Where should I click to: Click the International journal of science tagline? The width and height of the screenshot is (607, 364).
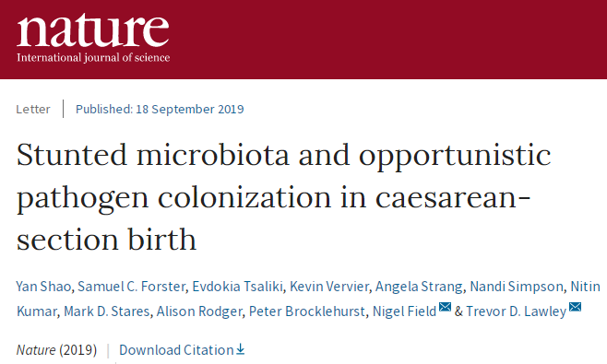point(93,58)
